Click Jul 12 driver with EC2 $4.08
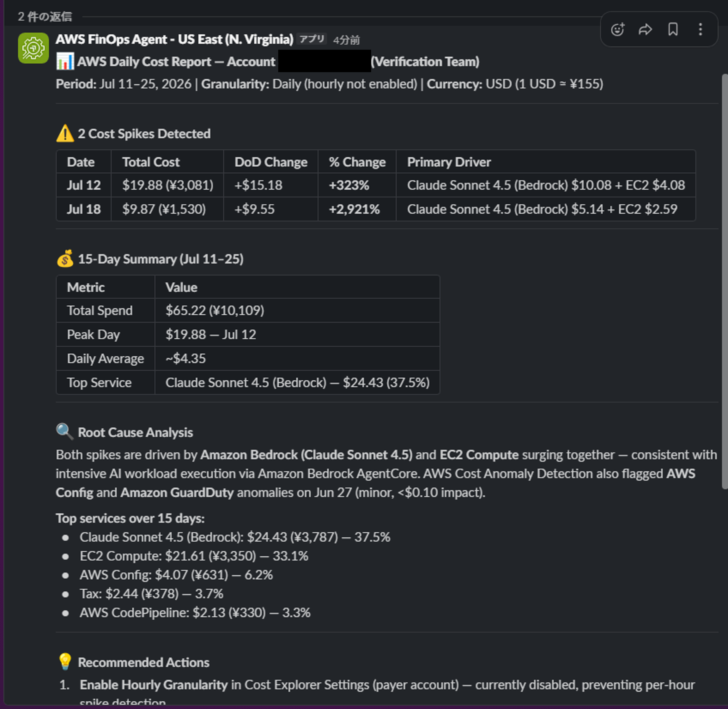This screenshot has height=709, width=728. (x=546, y=185)
